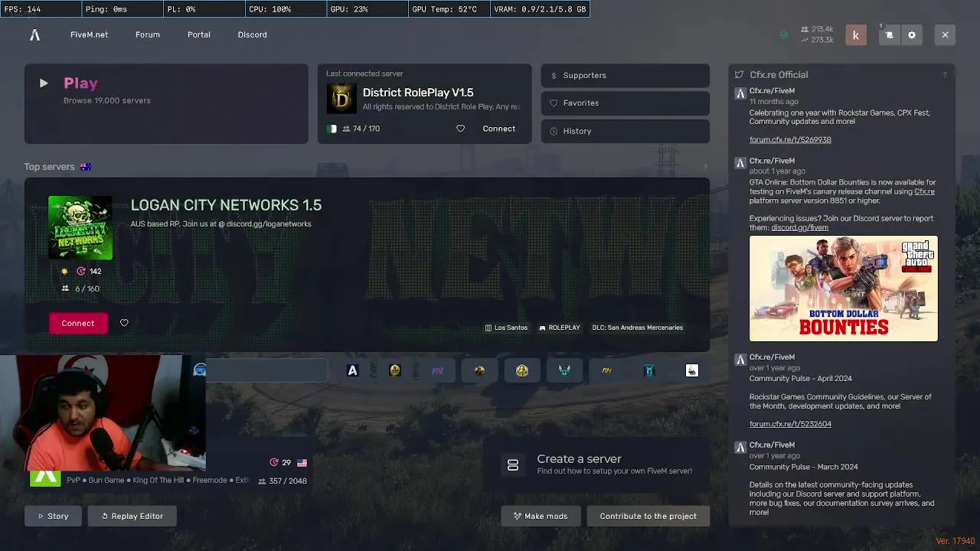Screen dimensions: 980x551
Task: Click the heart icon beside Favorites
Action: coord(554,103)
